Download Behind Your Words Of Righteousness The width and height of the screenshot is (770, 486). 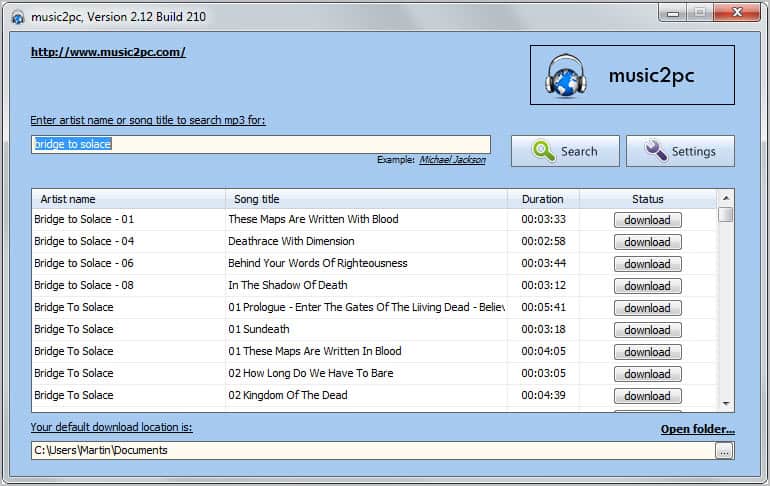(647, 264)
